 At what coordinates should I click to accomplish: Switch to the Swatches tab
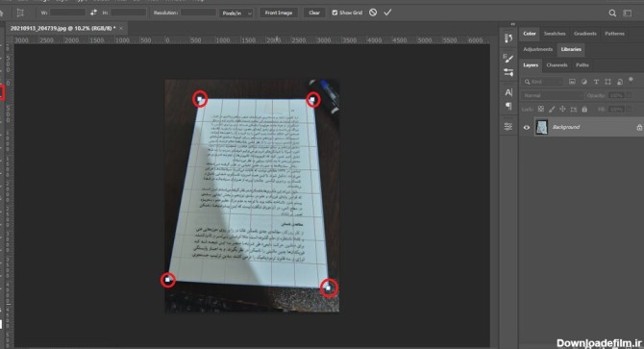click(x=555, y=34)
